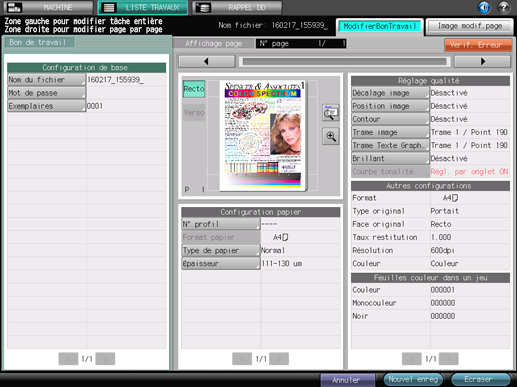Viewport: 517px width, 387px height.
Task: Open Brillant quality setting
Action: tap(390, 158)
